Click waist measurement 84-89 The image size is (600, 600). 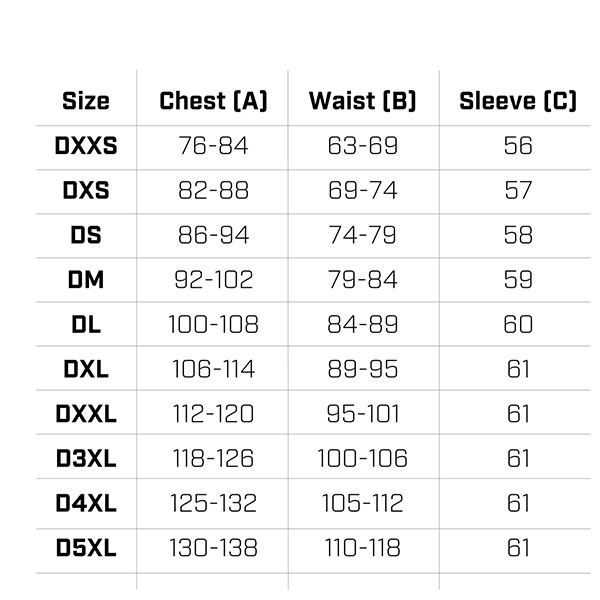click(362, 325)
